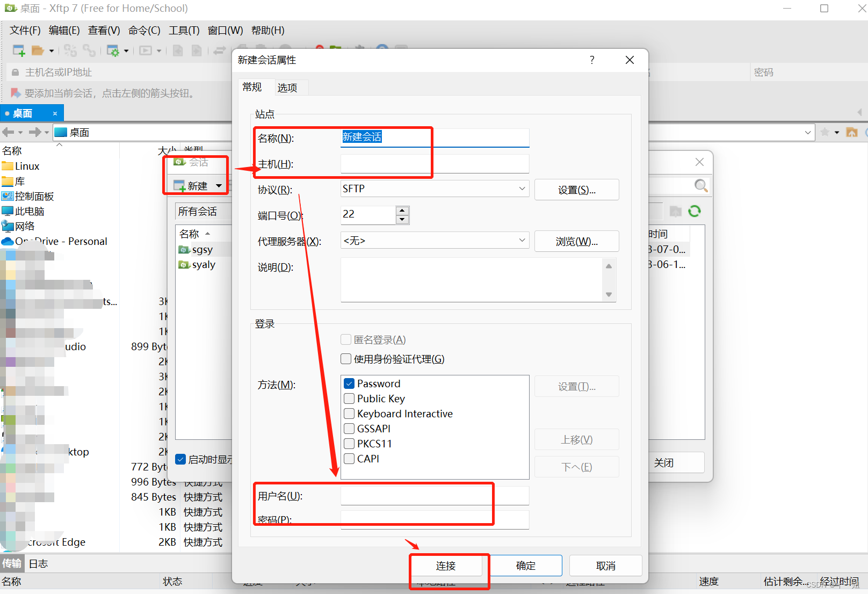This screenshot has width=868, height=594.
Task: Open forward arrow history dropdown
Action: (47, 132)
